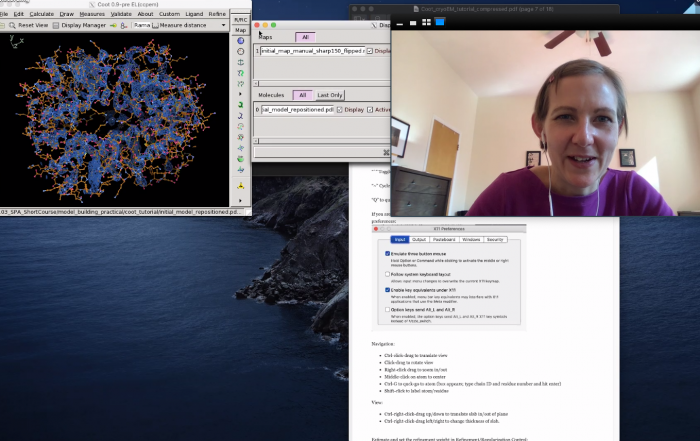Click the R/RC button in the sidebar
This screenshot has width=700, height=441.
[x=241, y=20]
